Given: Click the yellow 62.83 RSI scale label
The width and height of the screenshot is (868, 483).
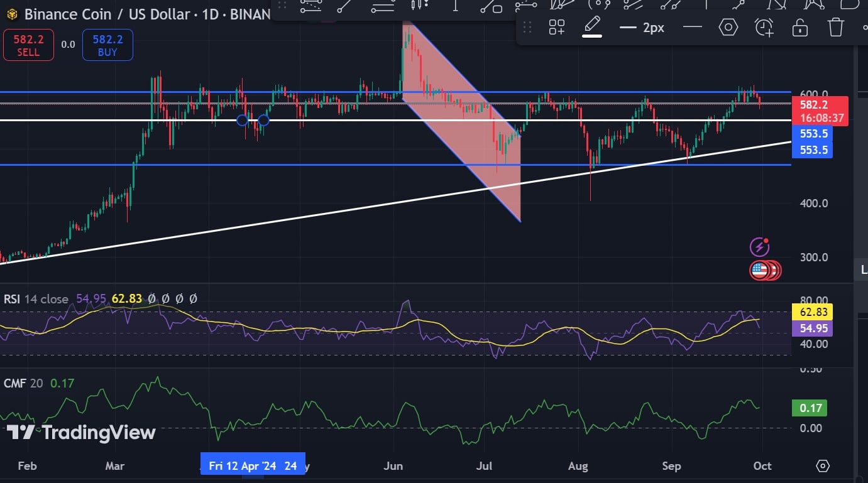Looking at the screenshot, I should coord(813,312).
